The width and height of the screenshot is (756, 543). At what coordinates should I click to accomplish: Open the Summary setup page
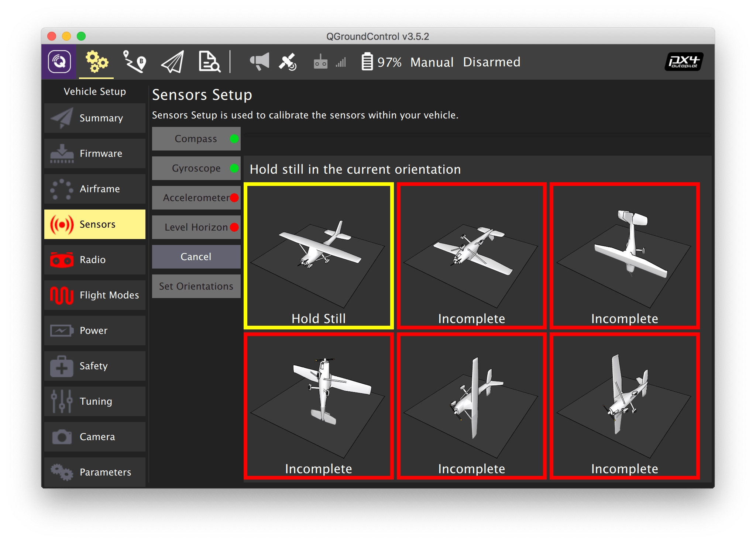95,118
